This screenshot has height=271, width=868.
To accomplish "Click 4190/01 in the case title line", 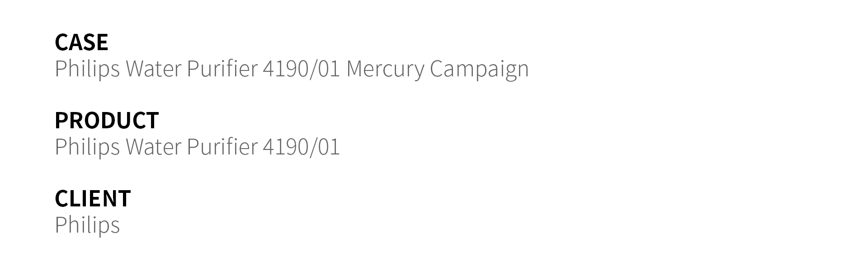I will pos(301,69).
